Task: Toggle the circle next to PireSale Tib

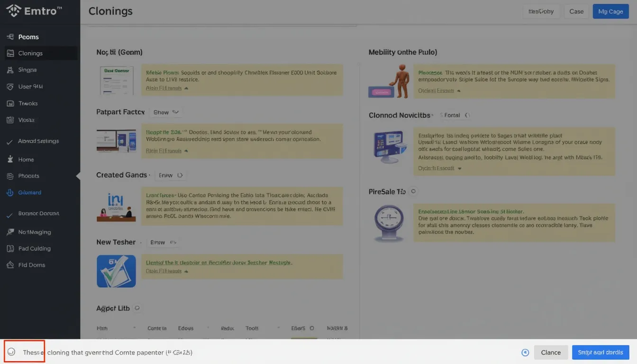Action: coord(413,191)
